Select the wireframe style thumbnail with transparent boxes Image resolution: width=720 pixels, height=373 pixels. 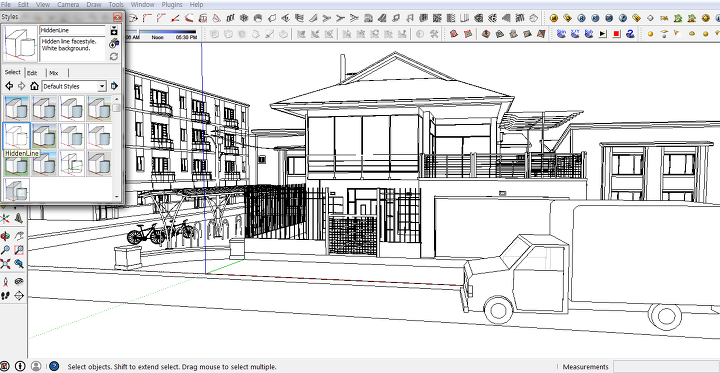[72, 163]
